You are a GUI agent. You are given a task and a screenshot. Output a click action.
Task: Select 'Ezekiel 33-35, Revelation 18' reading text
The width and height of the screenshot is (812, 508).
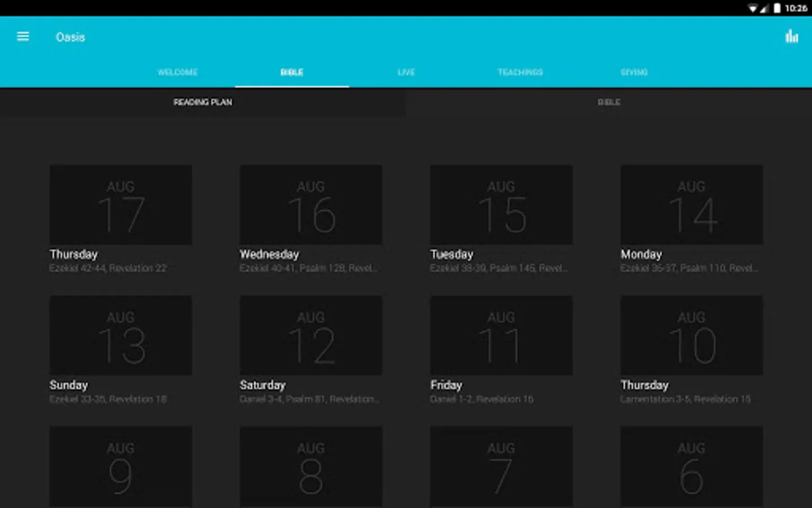[108, 400]
